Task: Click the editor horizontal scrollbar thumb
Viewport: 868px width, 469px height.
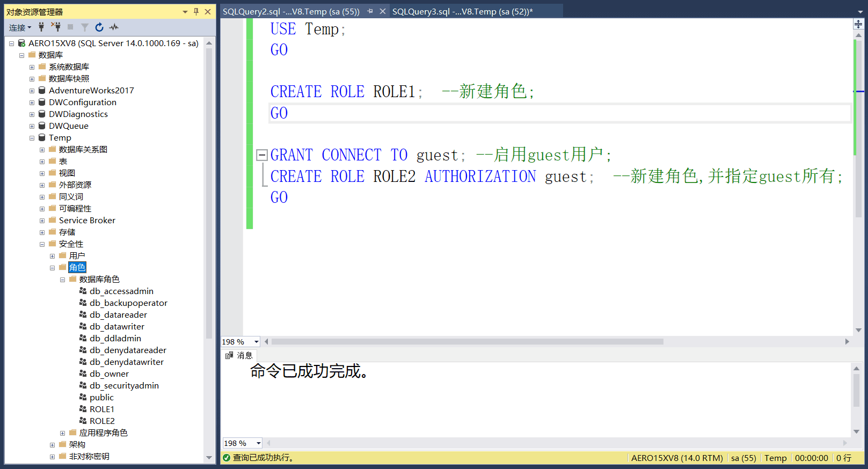Action: coord(467,342)
